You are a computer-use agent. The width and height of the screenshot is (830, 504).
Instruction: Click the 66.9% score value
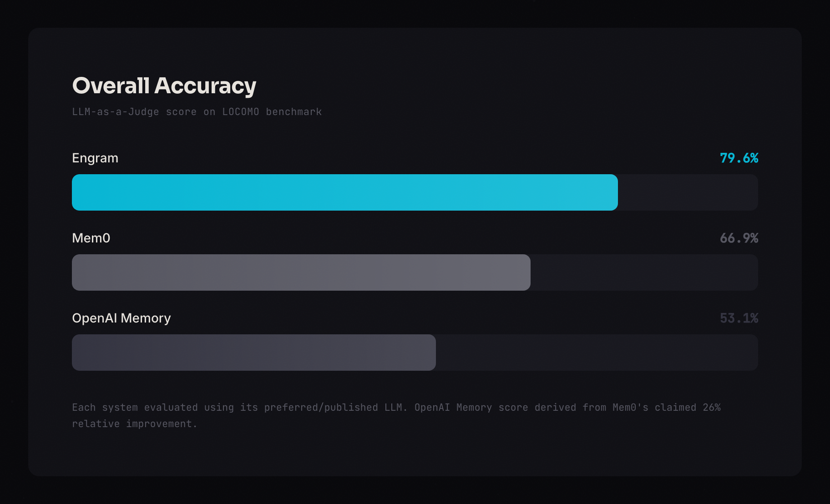(739, 238)
